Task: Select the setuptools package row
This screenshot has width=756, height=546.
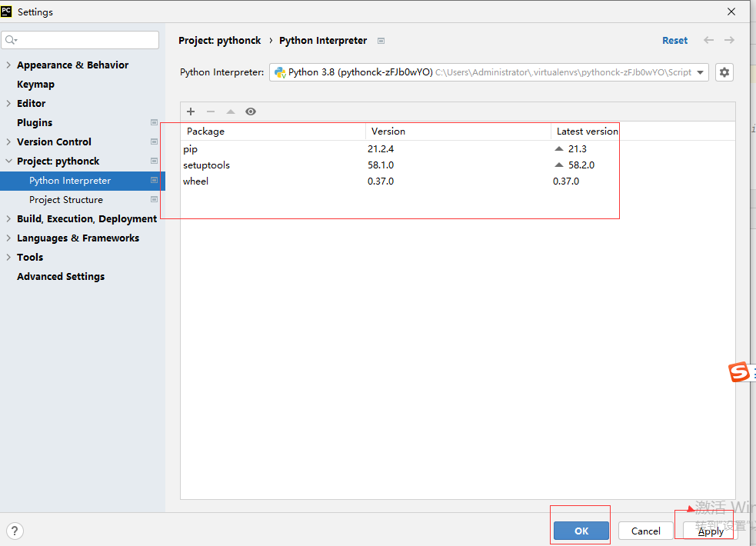Action: click(458, 165)
